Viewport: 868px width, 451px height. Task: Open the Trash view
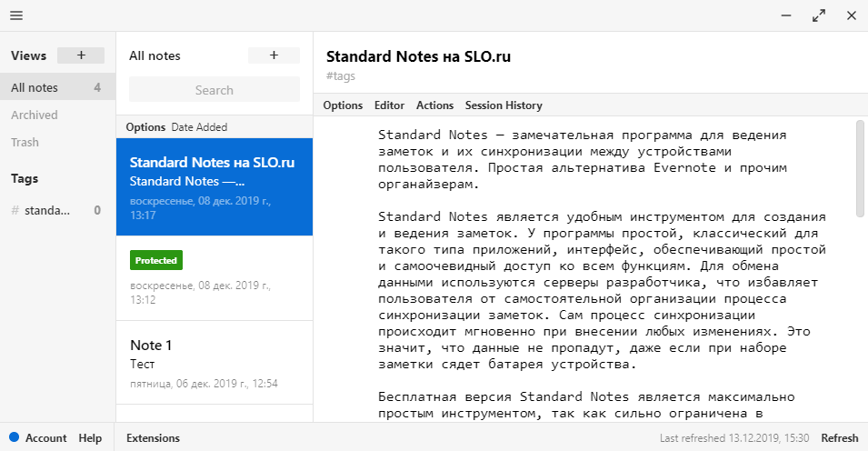25,142
